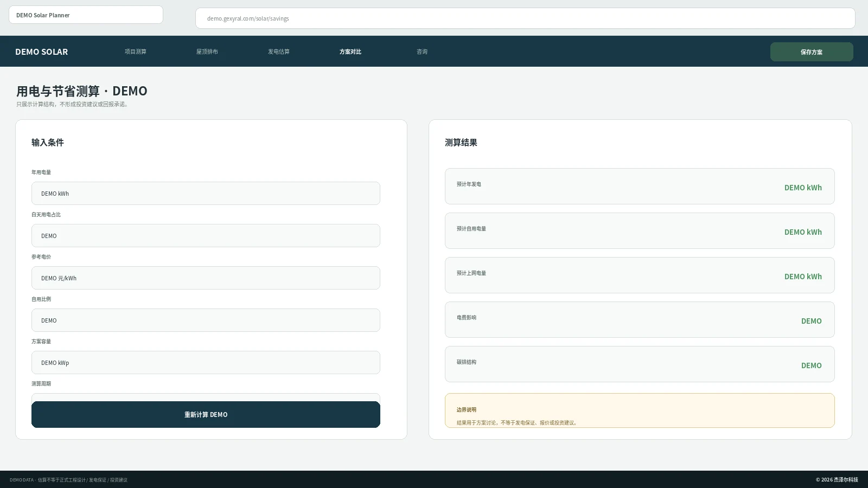The image size is (868, 488).
Task: Switch to the 发电估算 nav tab
Action: pyautogui.click(x=279, y=52)
